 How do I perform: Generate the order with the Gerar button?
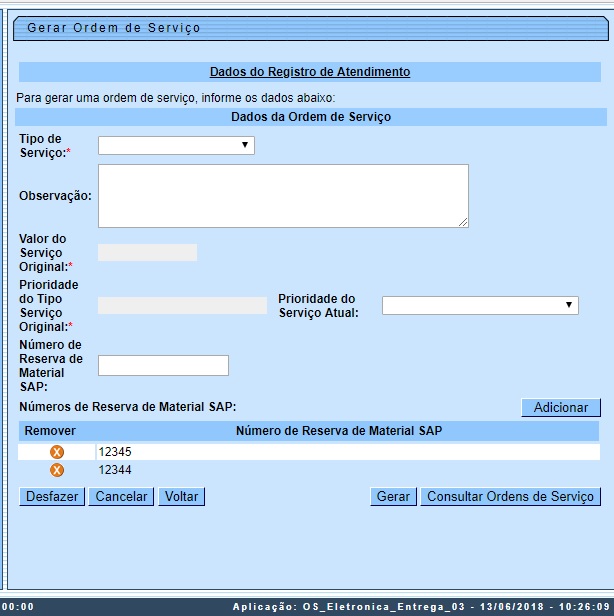click(394, 496)
